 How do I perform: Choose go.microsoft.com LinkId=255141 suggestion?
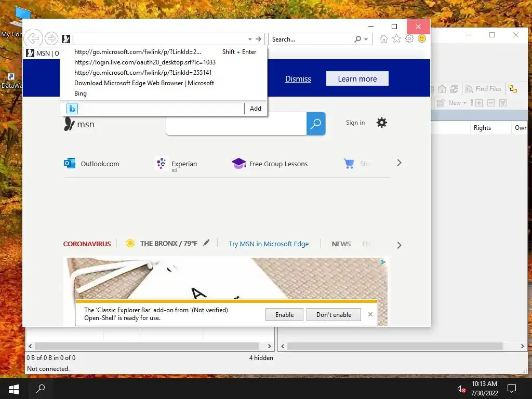tap(164, 73)
